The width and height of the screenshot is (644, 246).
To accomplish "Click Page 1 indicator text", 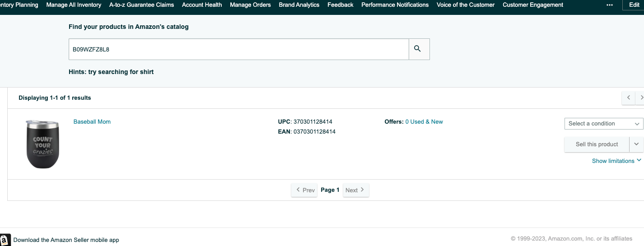I will (x=330, y=190).
